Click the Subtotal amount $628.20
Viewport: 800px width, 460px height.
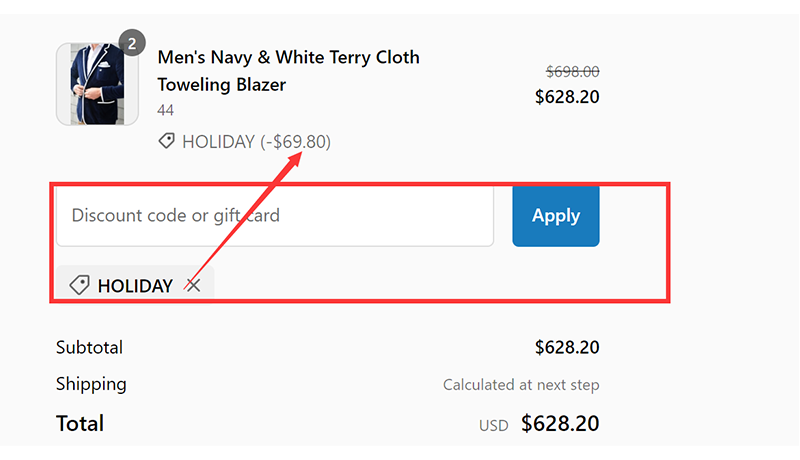point(567,347)
